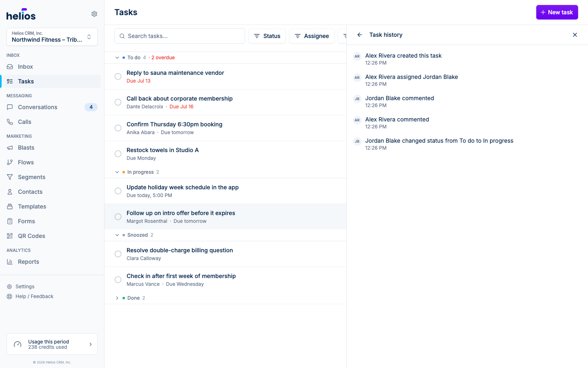Click the Margot Rosenthal contact name
Screen dimensions: 588x368
click(147, 221)
